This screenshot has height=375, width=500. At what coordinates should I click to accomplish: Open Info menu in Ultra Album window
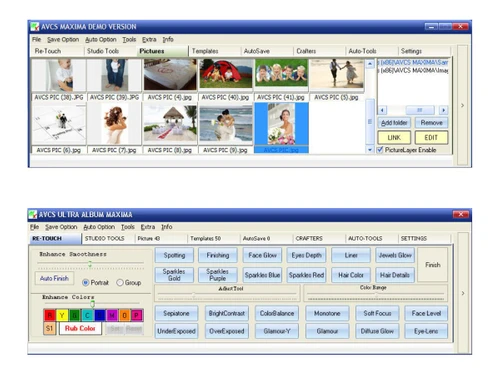[167, 227]
